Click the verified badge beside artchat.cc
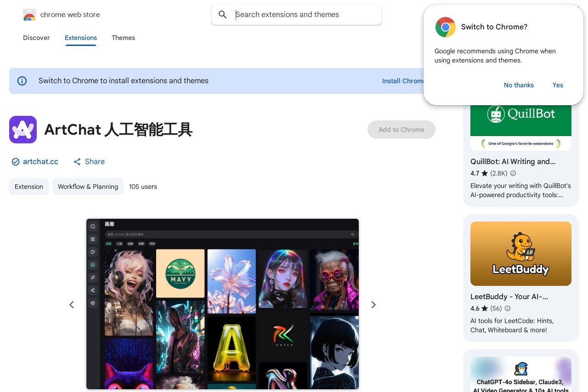Screen dimensions: 588x392 tap(16, 162)
